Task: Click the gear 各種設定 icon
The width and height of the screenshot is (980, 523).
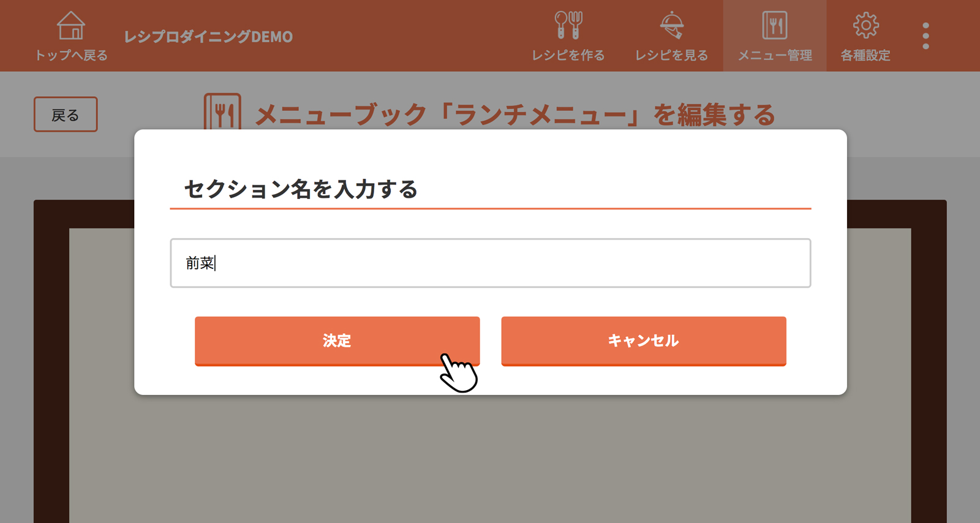Action: 865,26
